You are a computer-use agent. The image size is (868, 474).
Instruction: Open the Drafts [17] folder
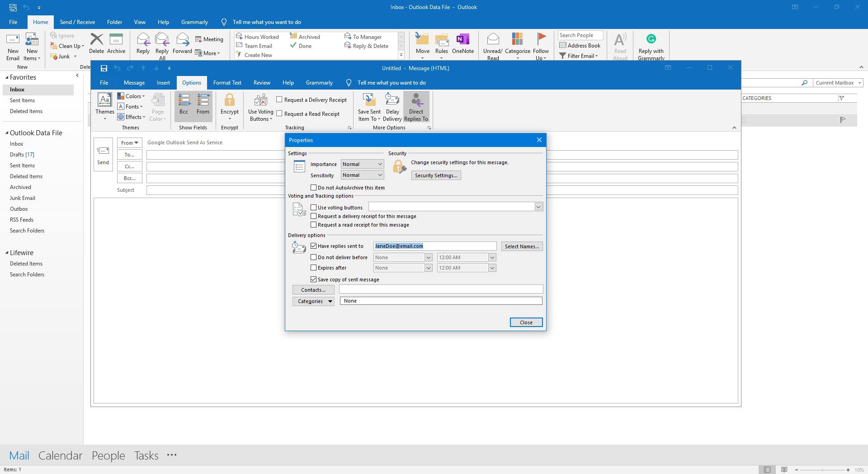coord(22,155)
